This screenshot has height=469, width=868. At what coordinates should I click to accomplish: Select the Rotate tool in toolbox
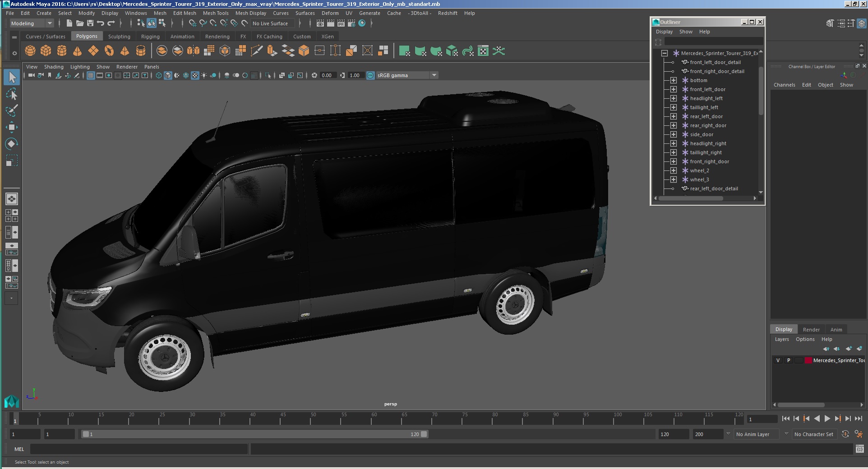[12, 144]
